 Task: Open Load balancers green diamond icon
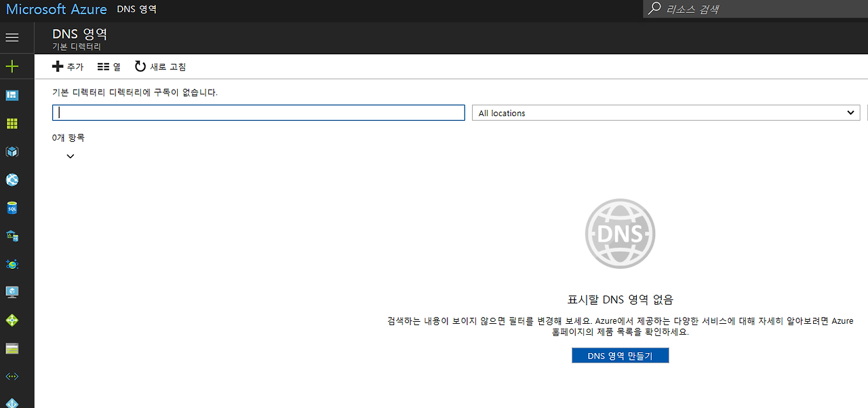[x=12, y=320]
